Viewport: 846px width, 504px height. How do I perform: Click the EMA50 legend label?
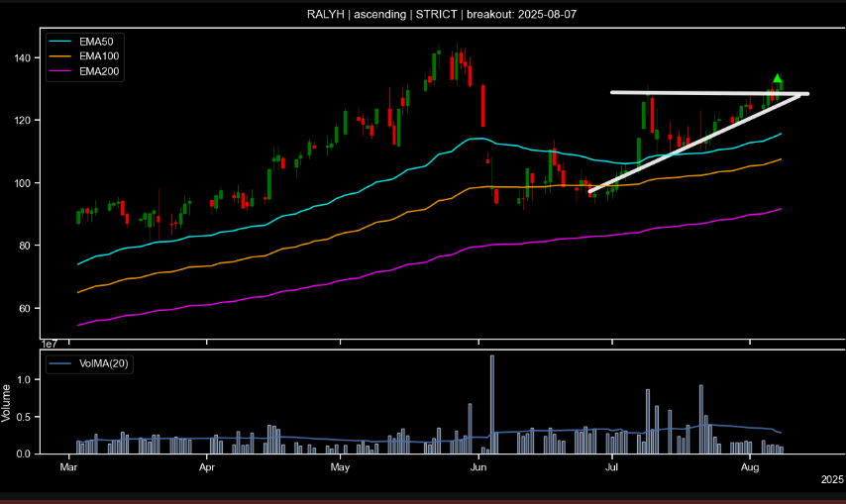pos(96,42)
